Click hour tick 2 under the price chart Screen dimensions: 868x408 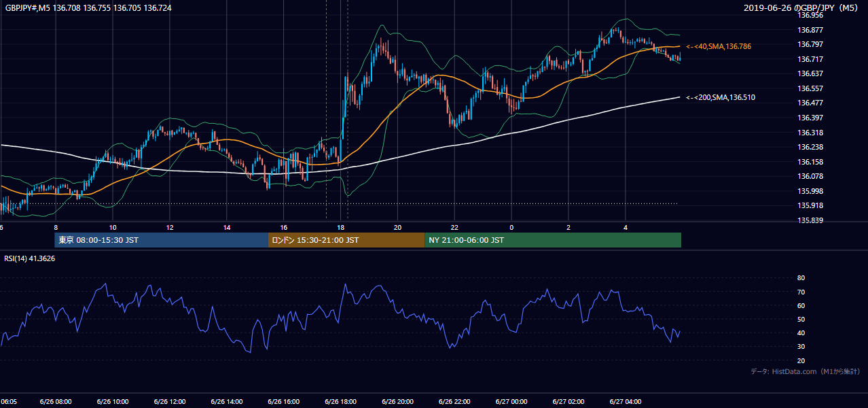coord(568,227)
